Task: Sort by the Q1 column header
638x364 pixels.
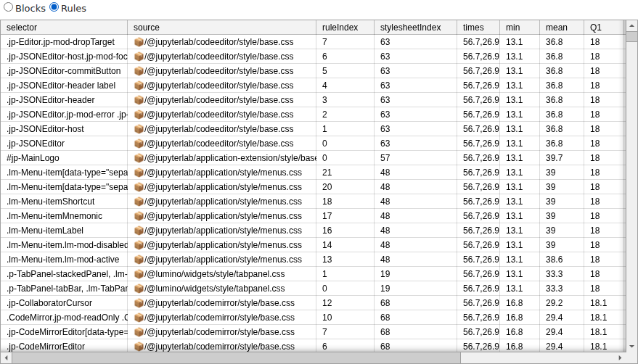Action: click(x=604, y=28)
